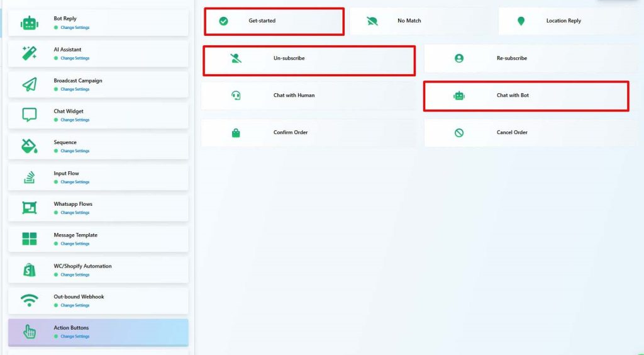The height and width of the screenshot is (355, 644).
Task: Click the Sequence paint bucket icon
Action: (x=29, y=146)
